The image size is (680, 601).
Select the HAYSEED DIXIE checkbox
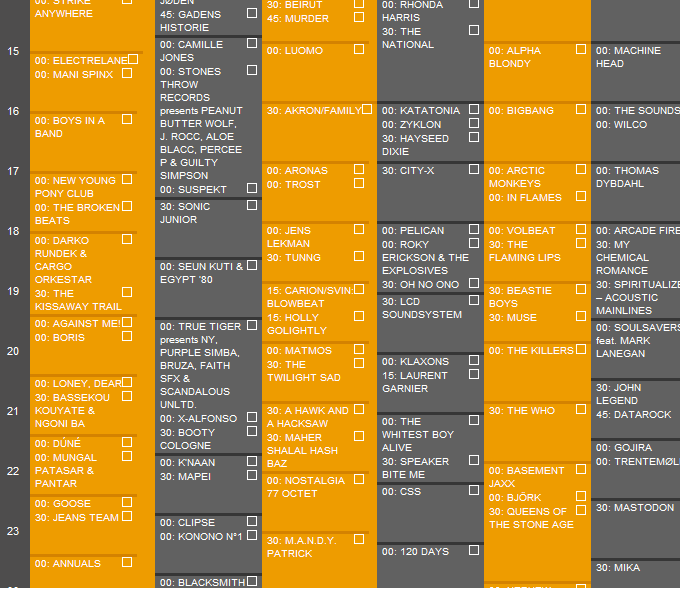click(x=474, y=137)
